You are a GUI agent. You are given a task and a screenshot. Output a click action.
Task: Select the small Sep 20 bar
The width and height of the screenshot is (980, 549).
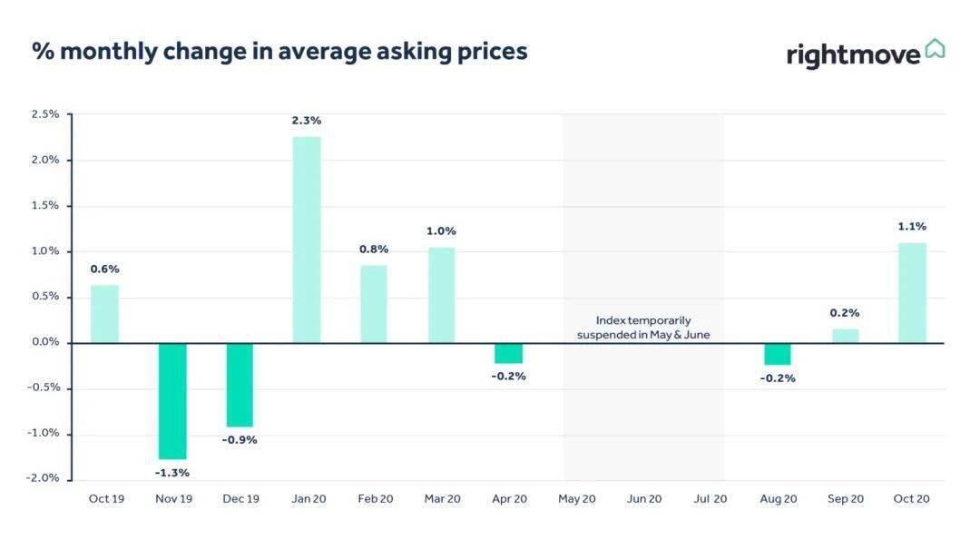(845, 336)
